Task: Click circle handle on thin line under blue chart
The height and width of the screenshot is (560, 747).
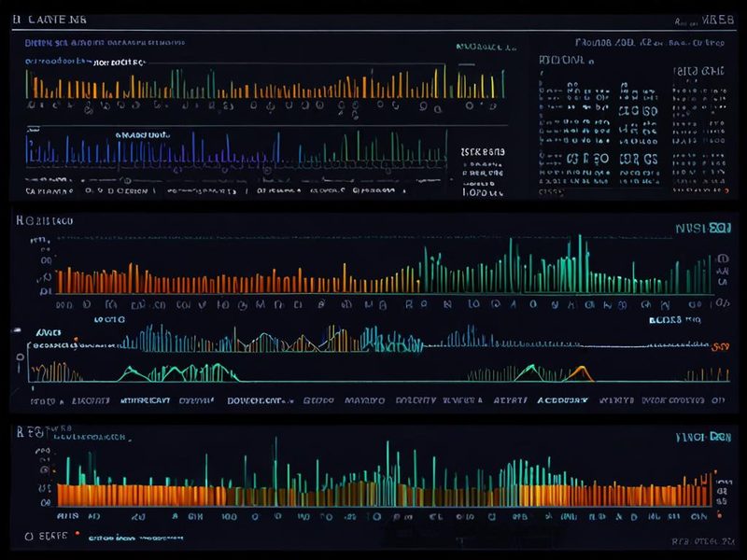Action: click(127, 180)
